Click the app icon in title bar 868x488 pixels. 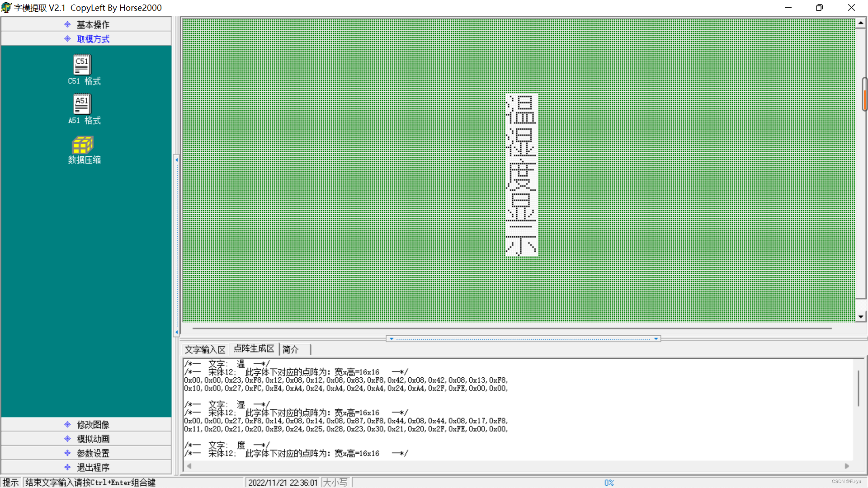pos(6,8)
